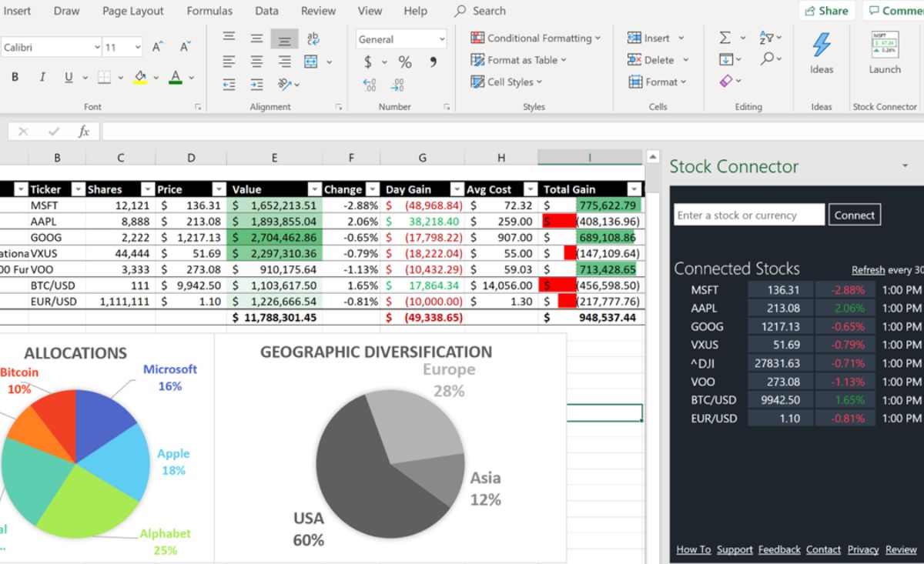Open the General number format dropdown

(442, 39)
